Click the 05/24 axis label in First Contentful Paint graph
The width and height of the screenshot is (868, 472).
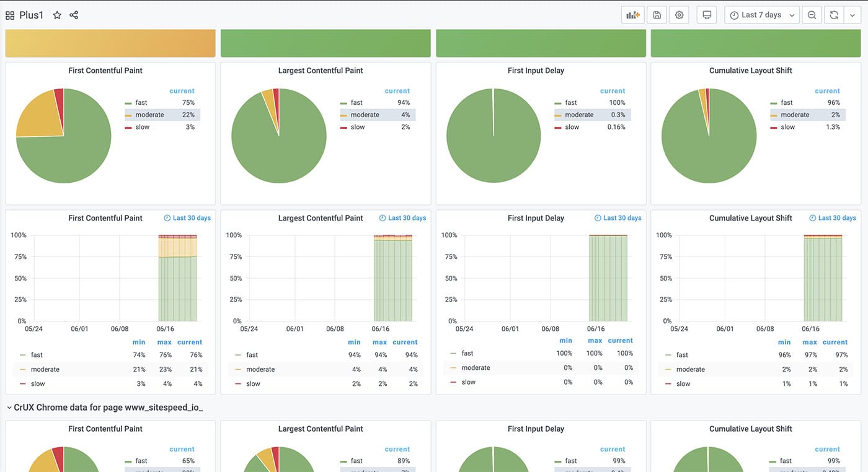(33, 329)
